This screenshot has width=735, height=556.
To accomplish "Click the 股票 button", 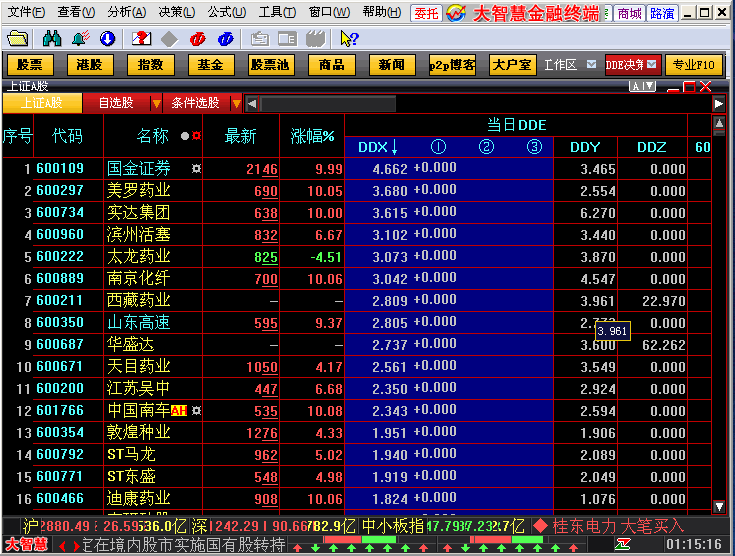I will coord(30,65).
